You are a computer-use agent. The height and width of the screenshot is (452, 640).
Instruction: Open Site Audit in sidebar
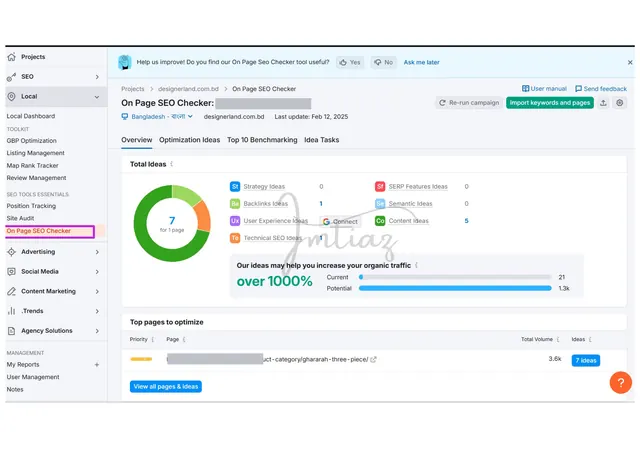(20, 218)
